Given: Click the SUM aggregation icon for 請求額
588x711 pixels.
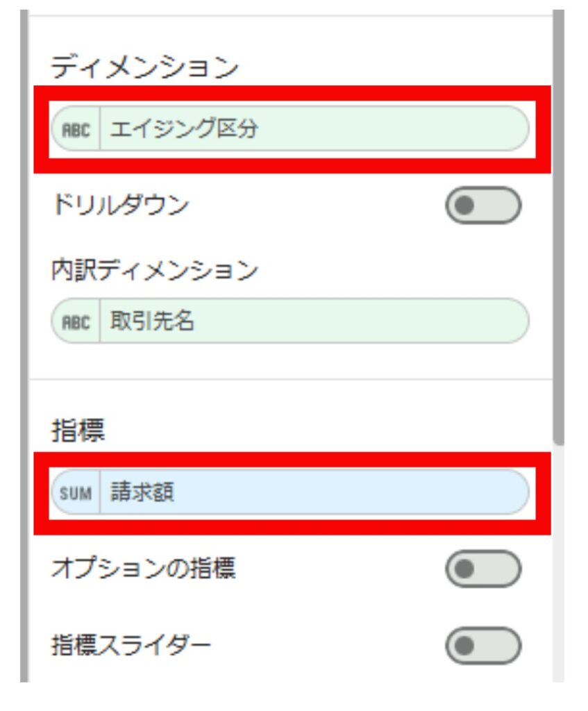Looking at the screenshot, I should click(x=76, y=493).
